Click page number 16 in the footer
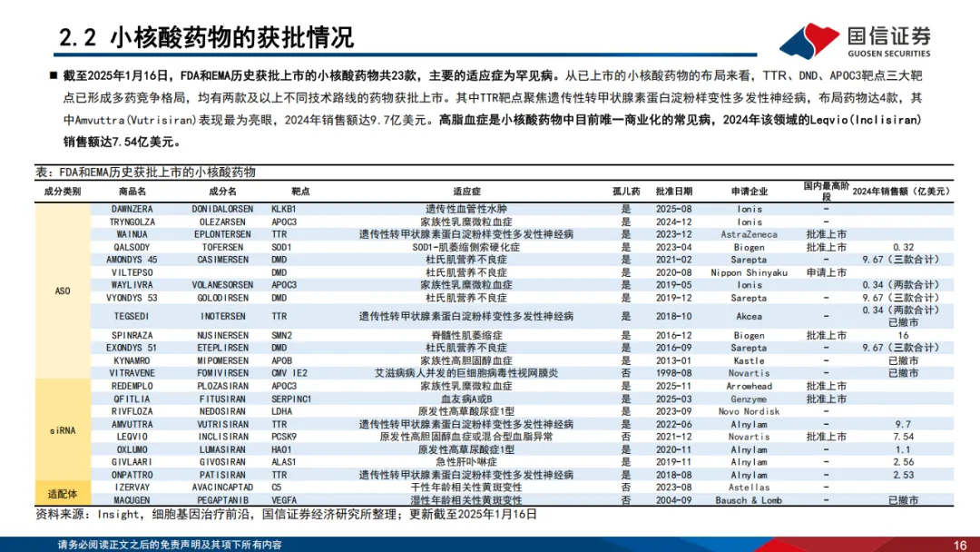The height and width of the screenshot is (552, 980). click(x=960, y=545)
